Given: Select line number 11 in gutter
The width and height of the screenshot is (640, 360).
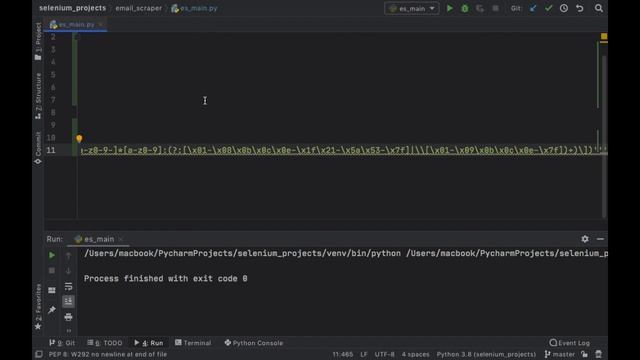Looking at the screenshot, I should 51,150.
